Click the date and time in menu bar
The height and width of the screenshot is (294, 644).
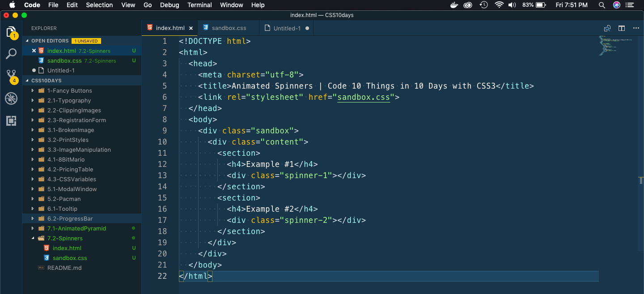[572, 5]
